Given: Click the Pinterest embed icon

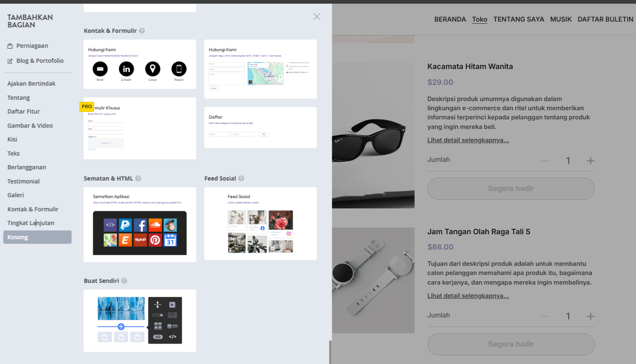Looking at the screenshot, I should 155,240.
